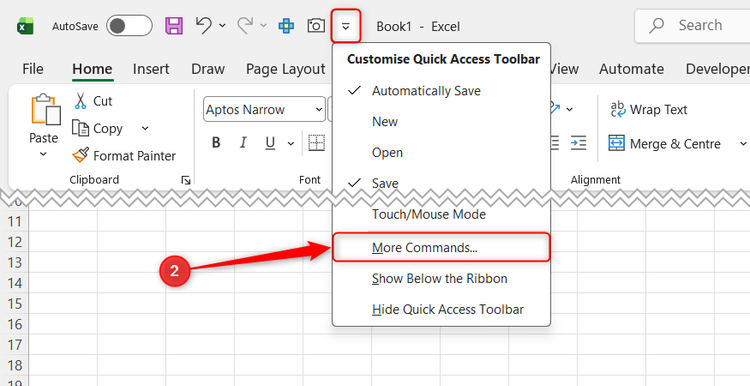Click the Excel app logo icon

(25, 26)
